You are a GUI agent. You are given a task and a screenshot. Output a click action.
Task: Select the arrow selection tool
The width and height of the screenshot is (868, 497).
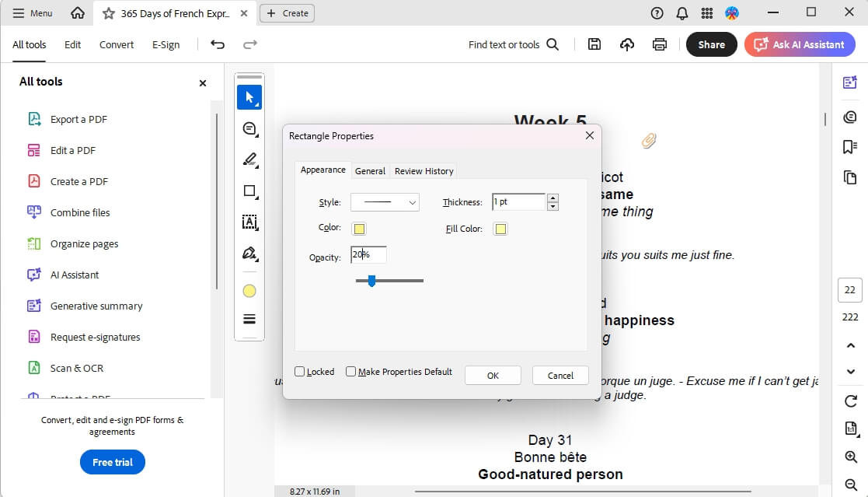(249, 97)
